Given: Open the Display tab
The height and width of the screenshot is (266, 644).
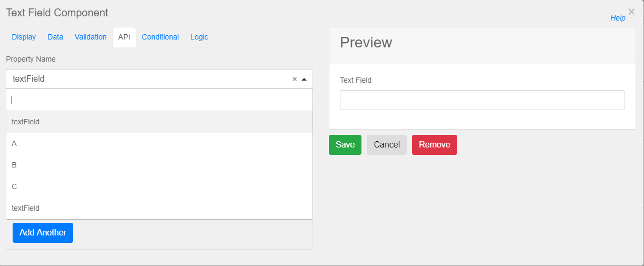Looking at the screenshot, I should (x=24, y=37).
